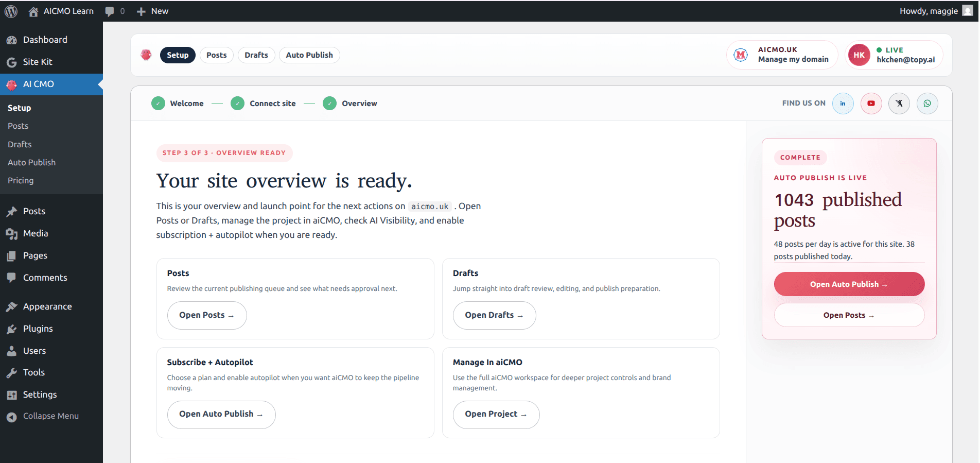
Task: Open the Pricing submenu item
Action: [x=21, y=180]
